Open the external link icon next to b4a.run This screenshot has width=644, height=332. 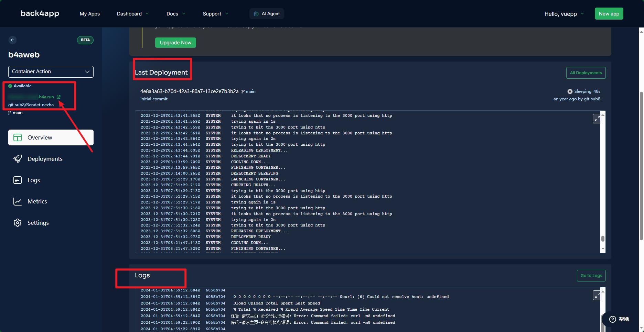[58, 97]
